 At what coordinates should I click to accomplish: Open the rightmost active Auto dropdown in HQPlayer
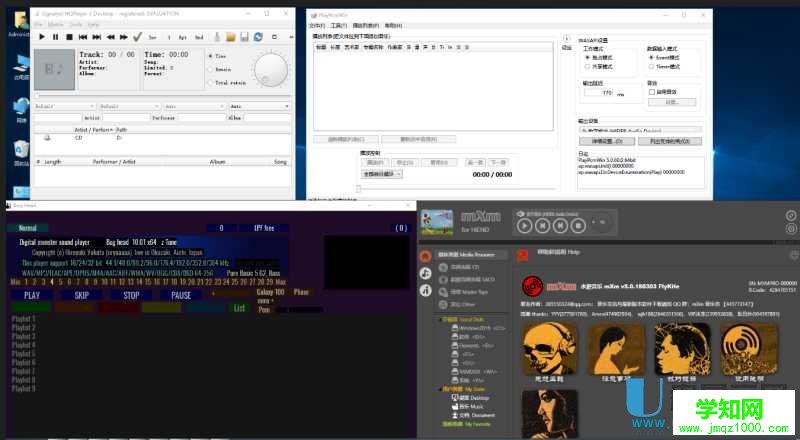(260, 106)
